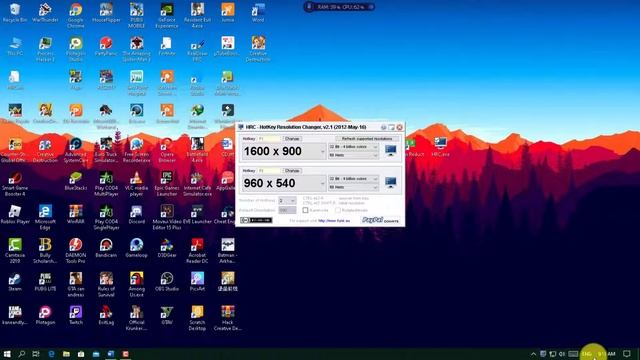Open Opera Browser desktop shortcut
This screenshot has height=360, width=640.
(x=167, y=150)
